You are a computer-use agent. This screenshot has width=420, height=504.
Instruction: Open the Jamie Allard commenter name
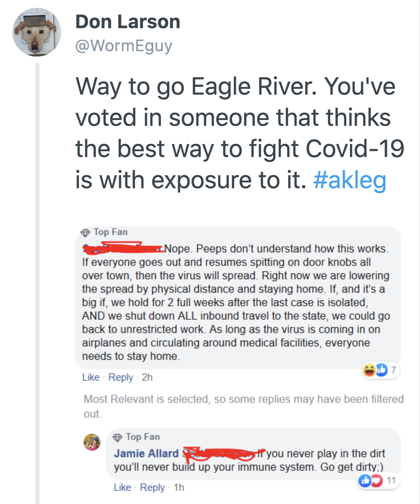point(146,453)
